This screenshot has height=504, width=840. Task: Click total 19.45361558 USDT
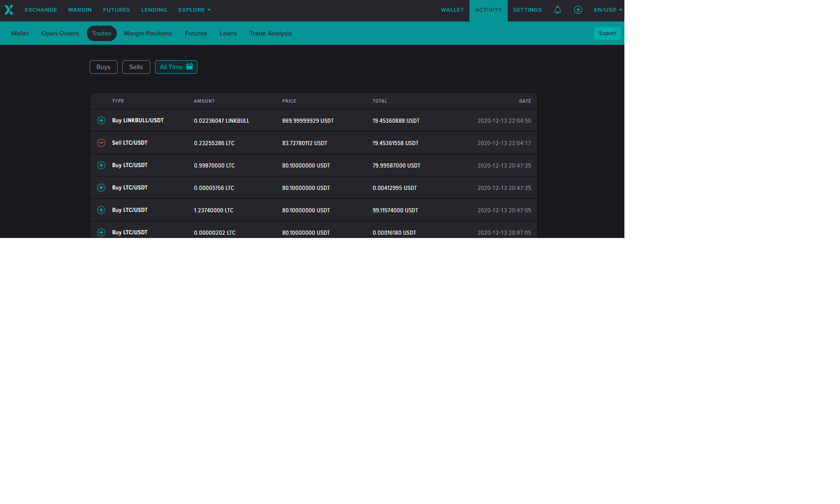[395, 143]
